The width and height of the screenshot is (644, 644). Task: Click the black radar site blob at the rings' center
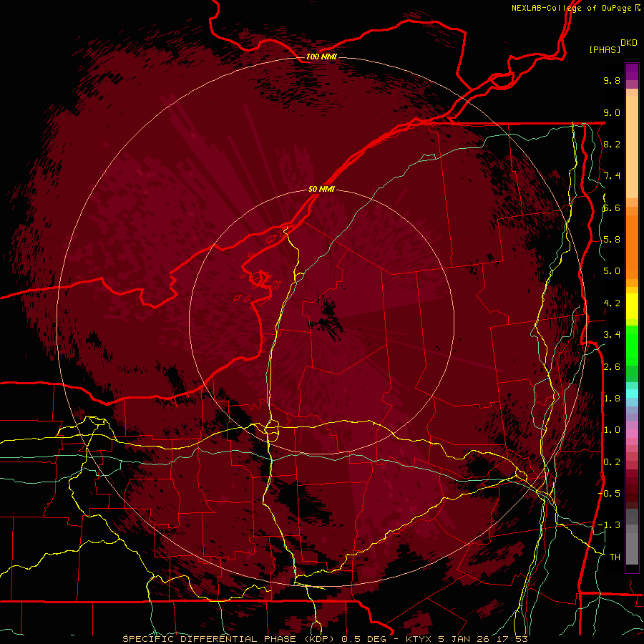coord(327,318)
